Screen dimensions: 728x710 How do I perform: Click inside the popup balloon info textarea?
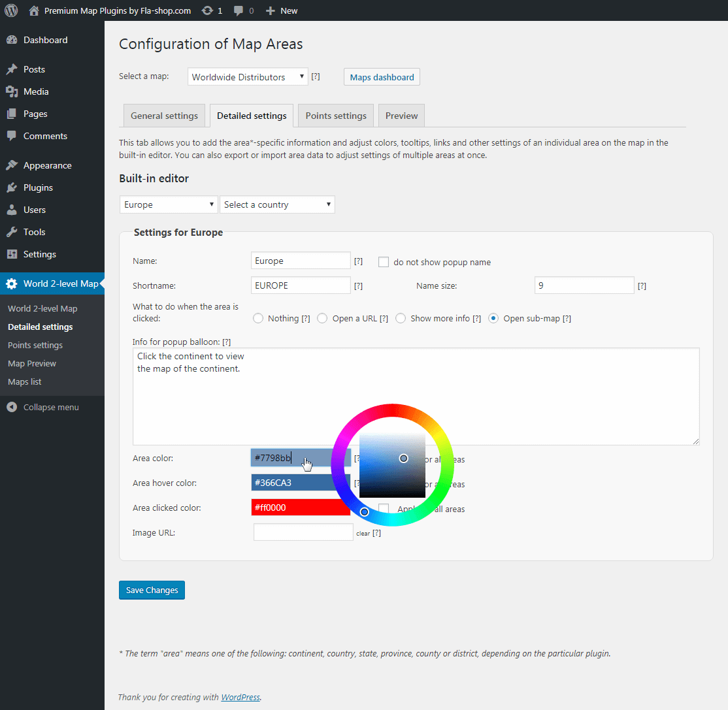pyautogui.click(x=416, y=396)
